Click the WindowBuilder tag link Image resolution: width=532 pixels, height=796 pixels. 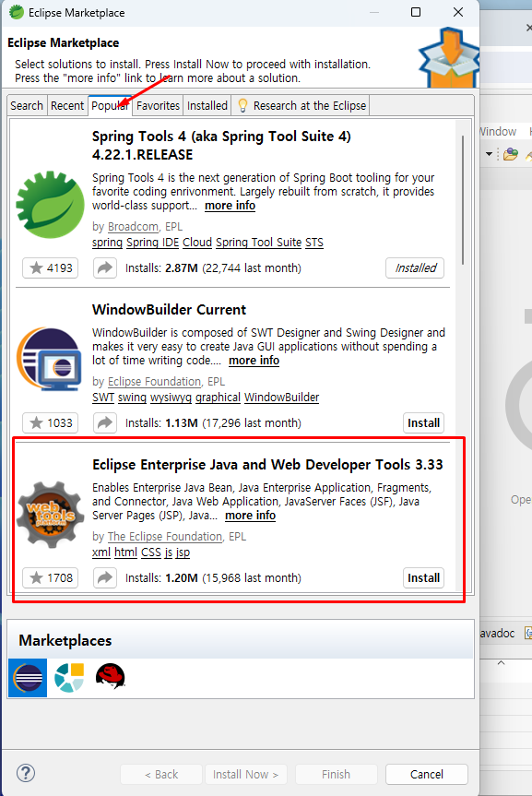pos(282,398)
